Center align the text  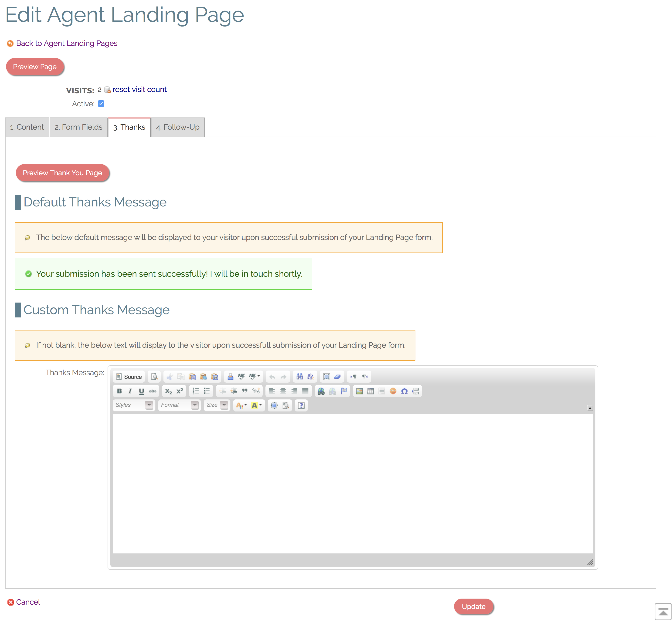click(x=283, y=391)
